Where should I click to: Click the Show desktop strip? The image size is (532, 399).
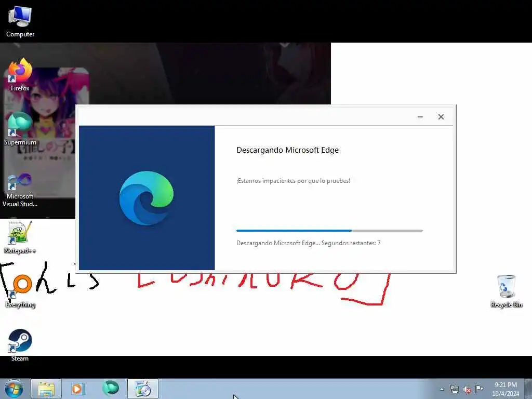528,389
